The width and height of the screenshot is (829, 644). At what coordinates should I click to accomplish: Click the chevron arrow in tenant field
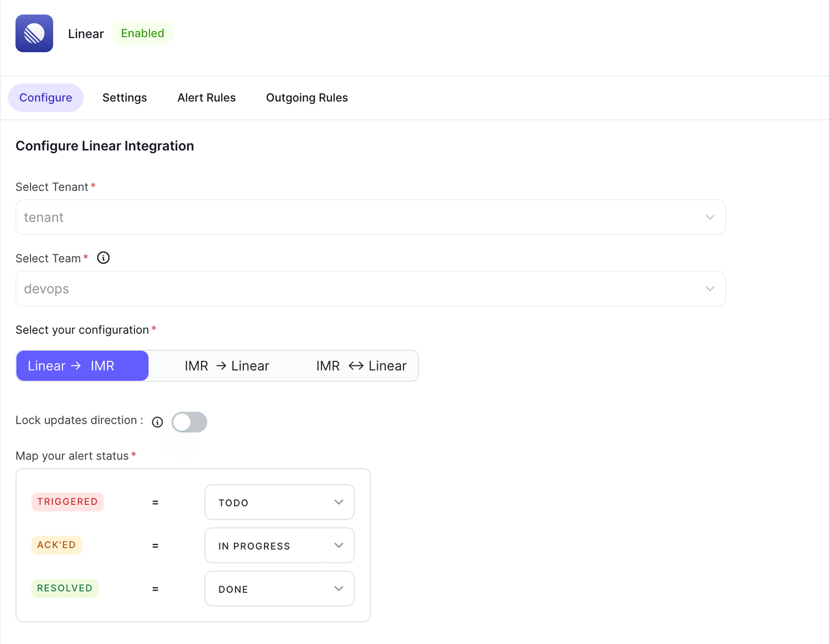710,217
